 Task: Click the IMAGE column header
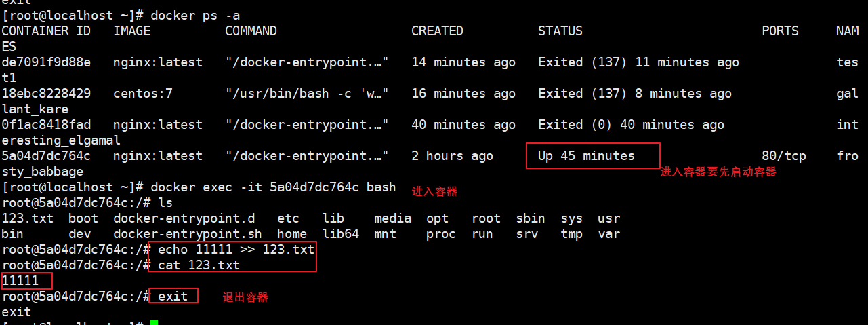coord(131,31)
